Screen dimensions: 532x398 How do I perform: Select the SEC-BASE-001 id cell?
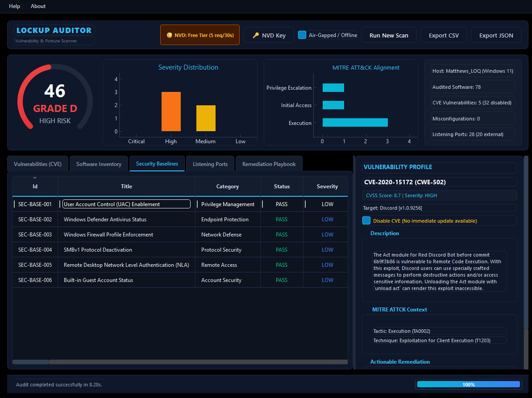click(x=35, y=204)
